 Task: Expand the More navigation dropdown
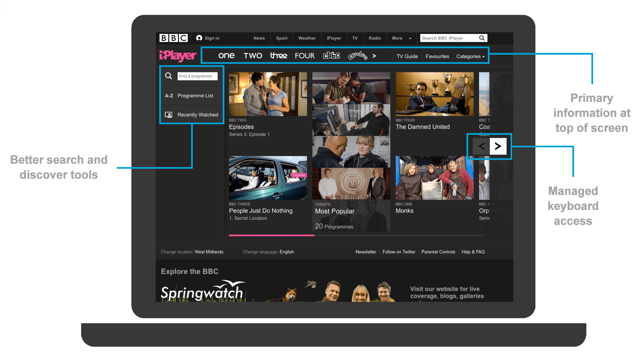[x=401, y=38]
